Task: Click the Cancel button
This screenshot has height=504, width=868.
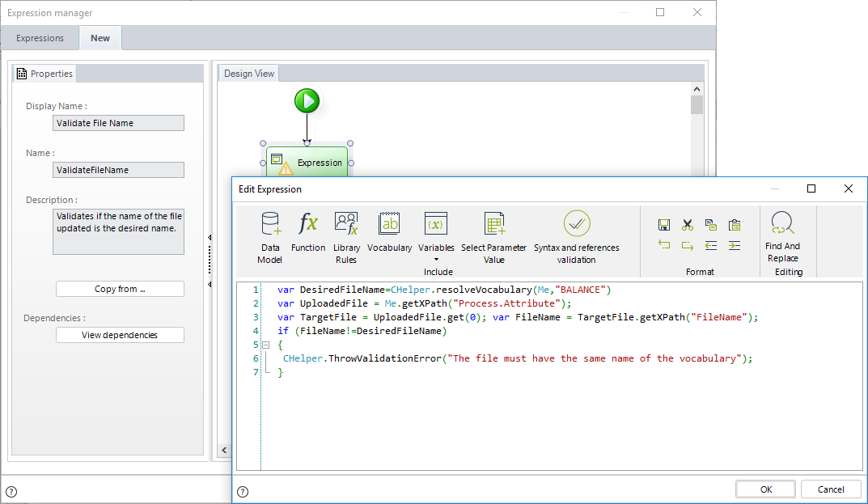Action: 831,489
